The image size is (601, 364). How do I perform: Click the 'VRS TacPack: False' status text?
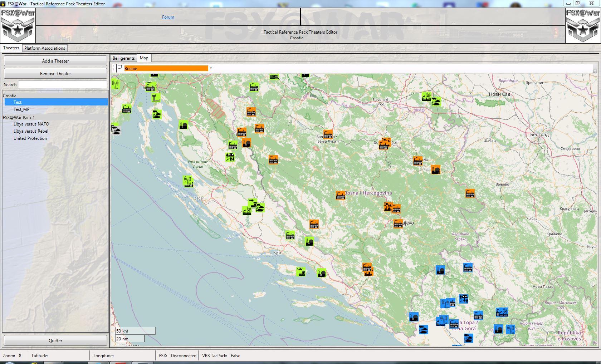point(221,356)
